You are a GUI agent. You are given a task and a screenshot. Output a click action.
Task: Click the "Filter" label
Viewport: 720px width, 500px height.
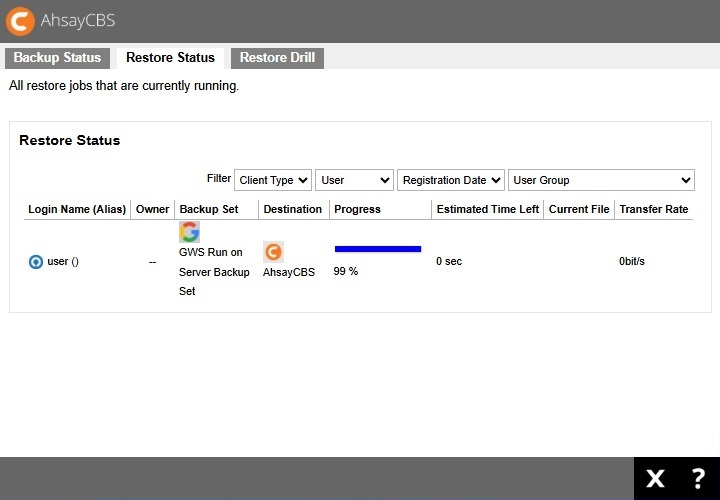click(219, 178)
